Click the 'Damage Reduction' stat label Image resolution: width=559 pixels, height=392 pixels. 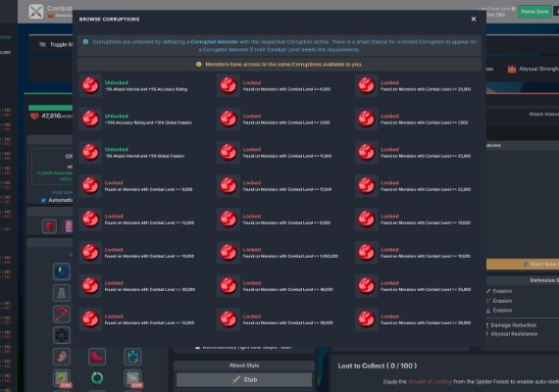(x=513, y=325)
